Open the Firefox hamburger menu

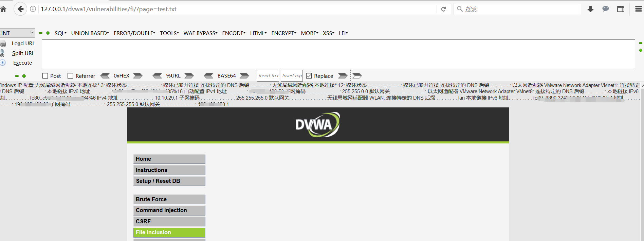pyautogui.click(x=638, y=9)
